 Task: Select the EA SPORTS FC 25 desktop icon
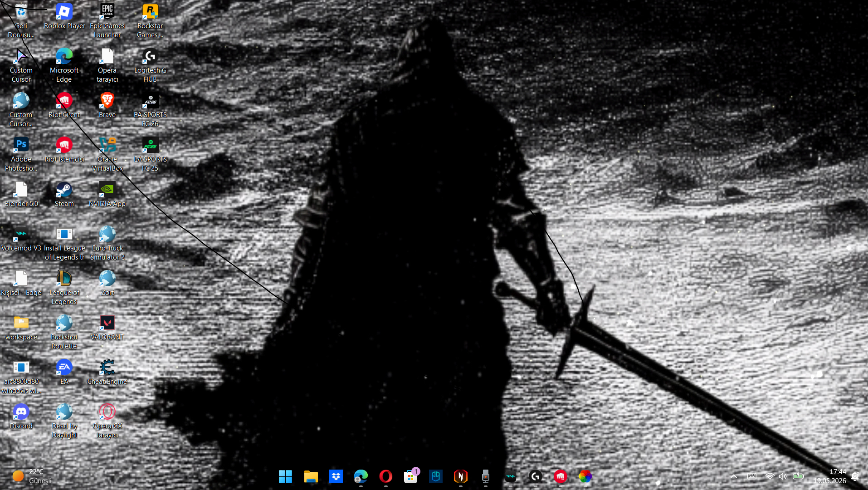point(150,154)
